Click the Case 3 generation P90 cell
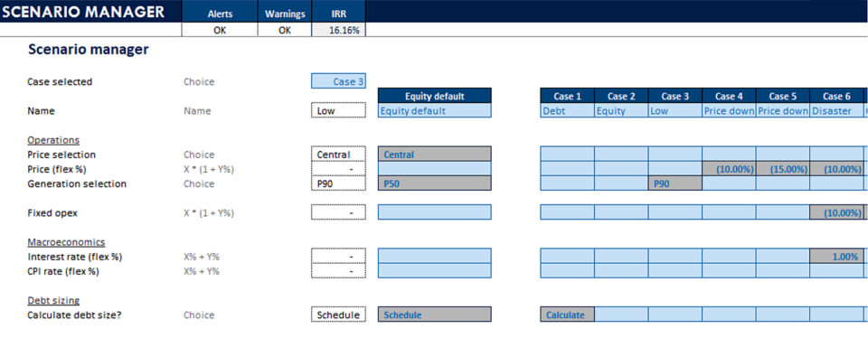The width and height of the screenshot is (868, 338). coord(675,183)
